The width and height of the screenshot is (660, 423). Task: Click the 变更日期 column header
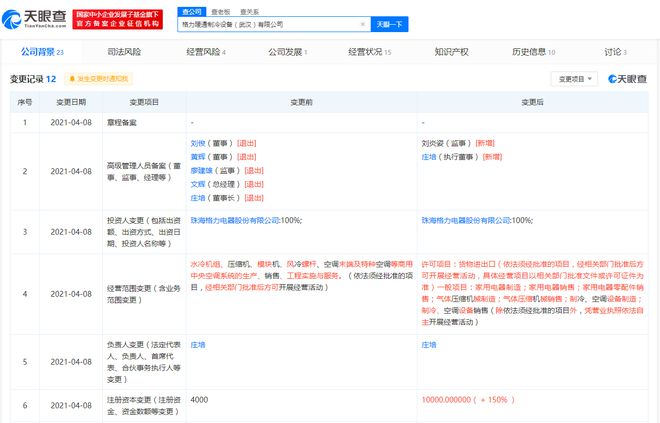71,102
